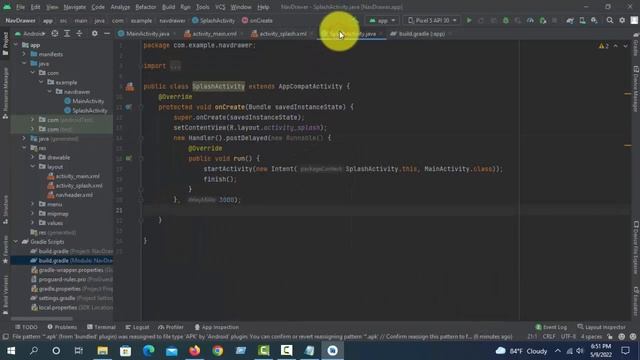This screenshot has width=640, height=360.
Task: Open the Build menu
Action: pyautogui.click(x=168, y=7)
